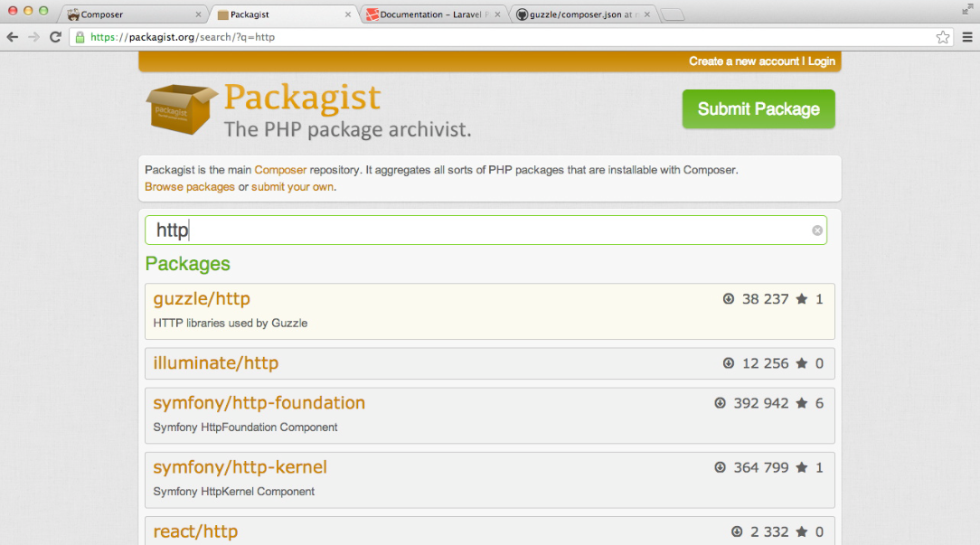Click the green padlock security icon
The image size is (980, 545).
[x=80, y=37]
